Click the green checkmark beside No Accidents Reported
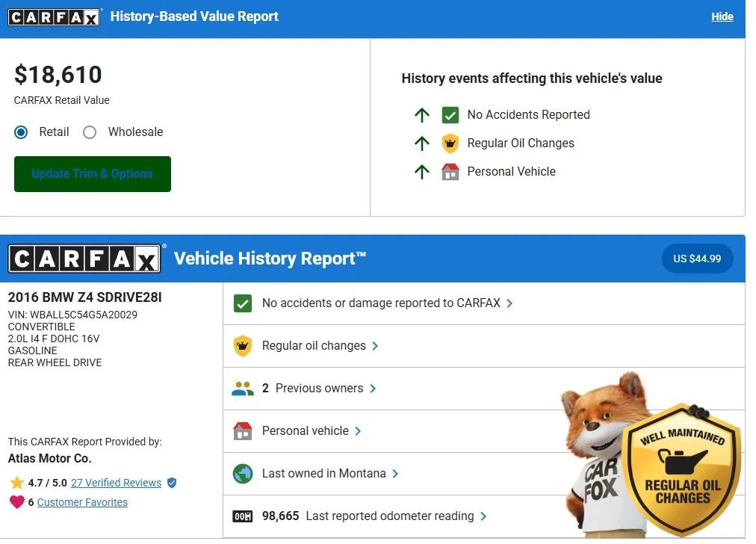Screen dimensions: 756x544 click(450, 115)
